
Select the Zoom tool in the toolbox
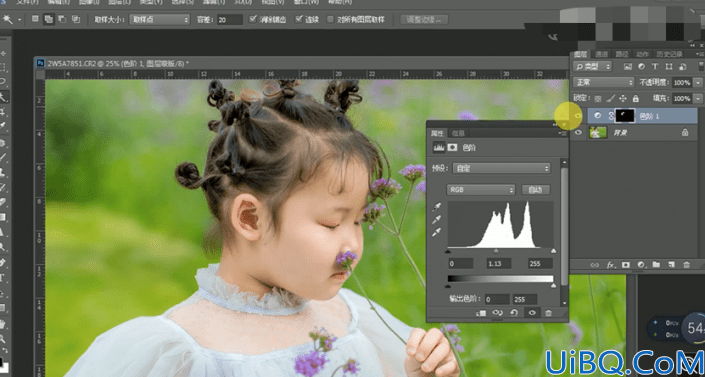point(3,338)
